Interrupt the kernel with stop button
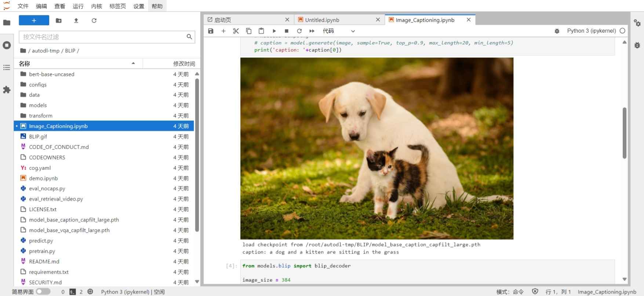 [287, 31]
